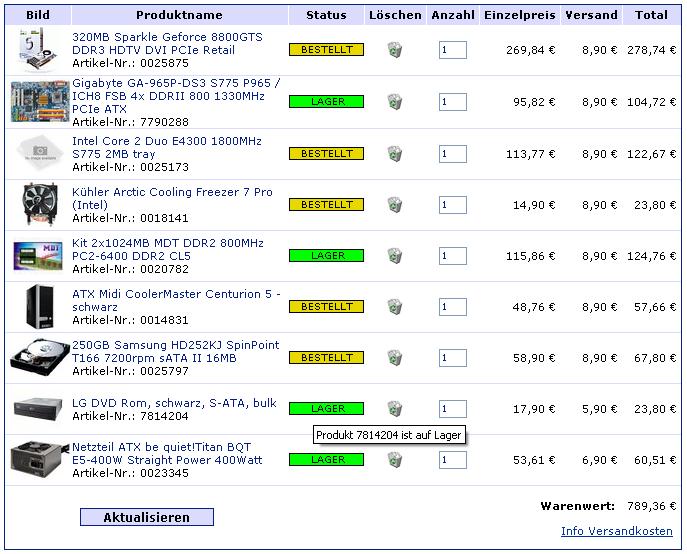Click shipping cost 5,90 €
Screen dimensions: 687x554
(x=599, y=409)
